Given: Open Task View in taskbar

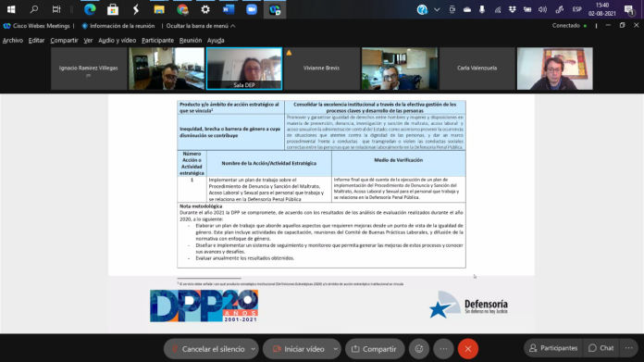Looking at the screenshot, I should tap(56, 9).
